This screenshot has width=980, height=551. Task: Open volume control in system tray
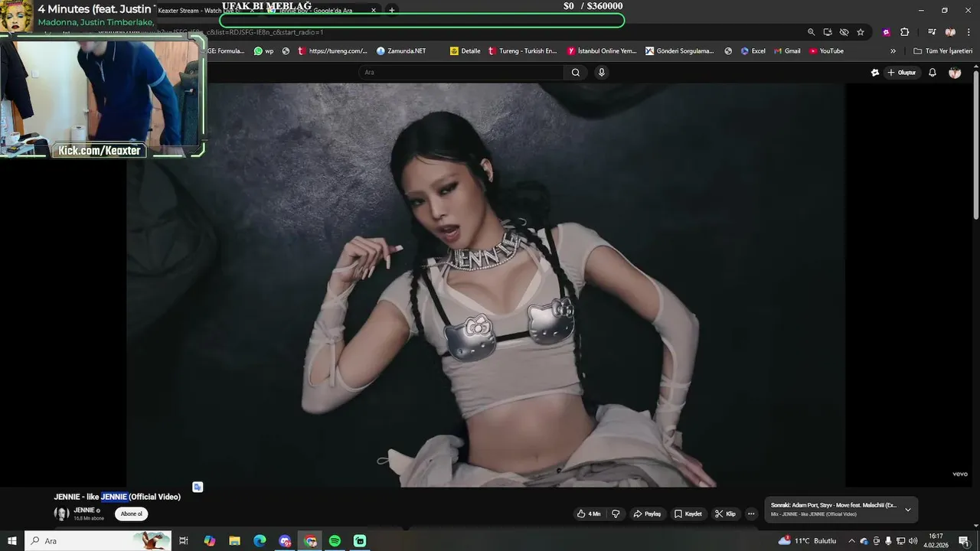pos(913,541)
